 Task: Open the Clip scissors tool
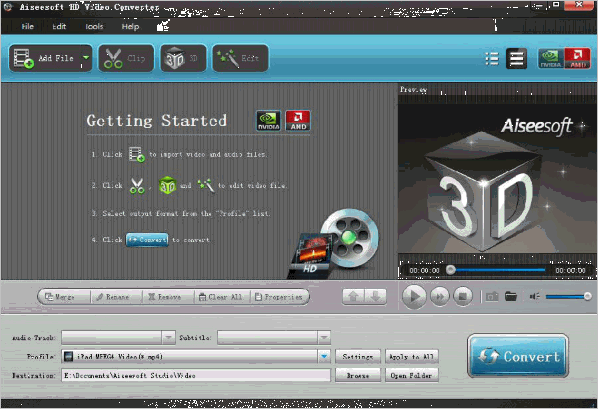126,58
